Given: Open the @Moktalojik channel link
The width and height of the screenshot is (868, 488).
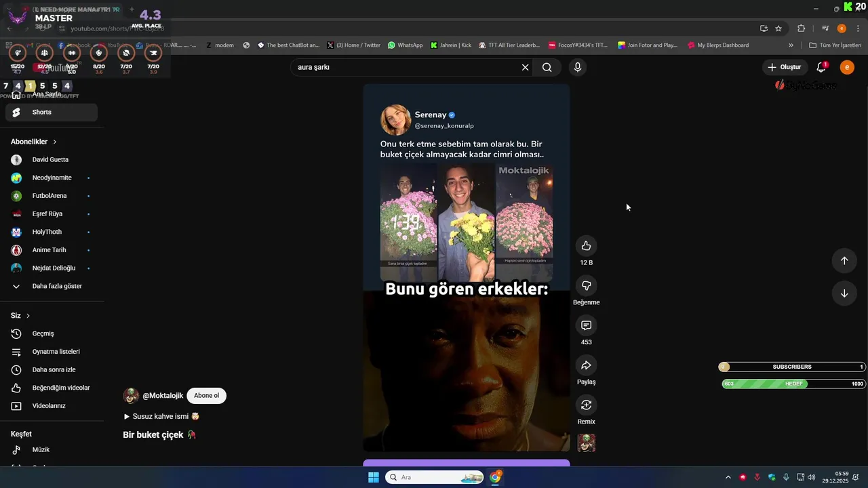Looking at the screenshot, I should click(x=163, y=396).
